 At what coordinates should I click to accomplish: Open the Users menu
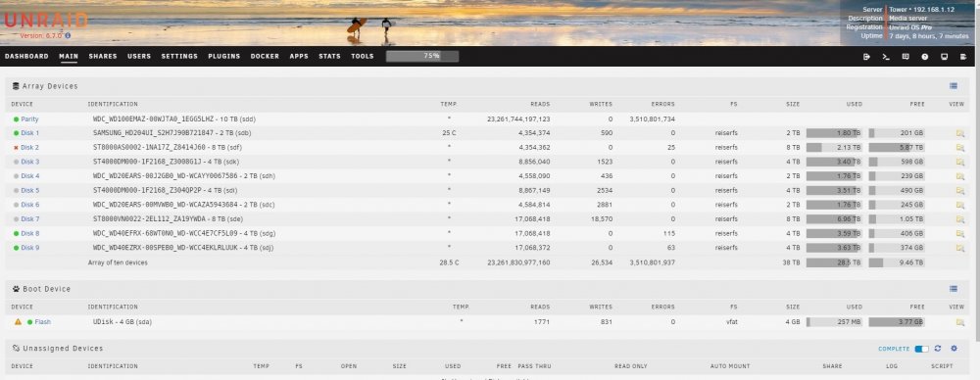coord(139,56)
